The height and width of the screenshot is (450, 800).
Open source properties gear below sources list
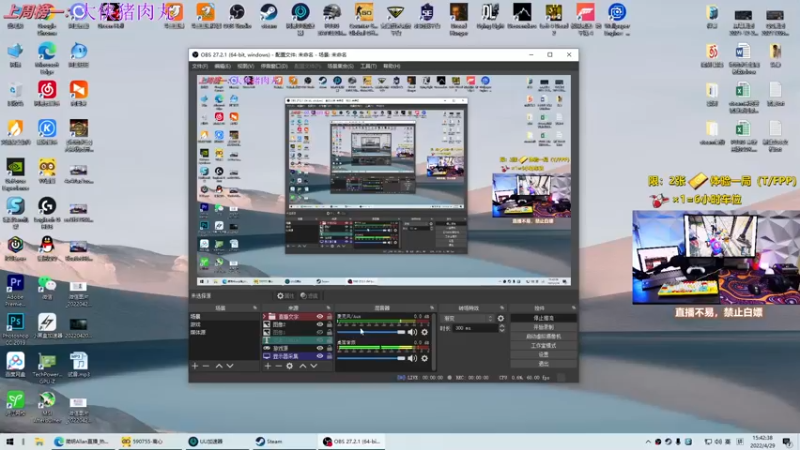[289, 366]
